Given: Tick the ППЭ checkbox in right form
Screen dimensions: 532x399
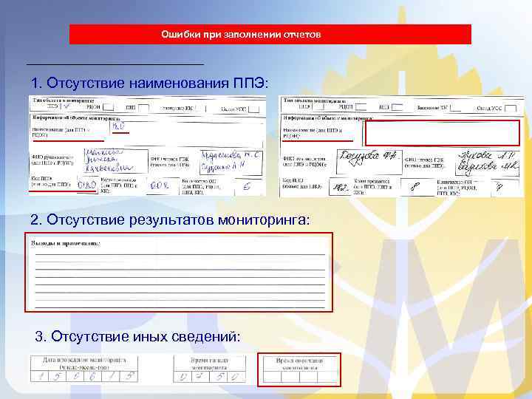Looking at the screenshot, I should point(318,106).
